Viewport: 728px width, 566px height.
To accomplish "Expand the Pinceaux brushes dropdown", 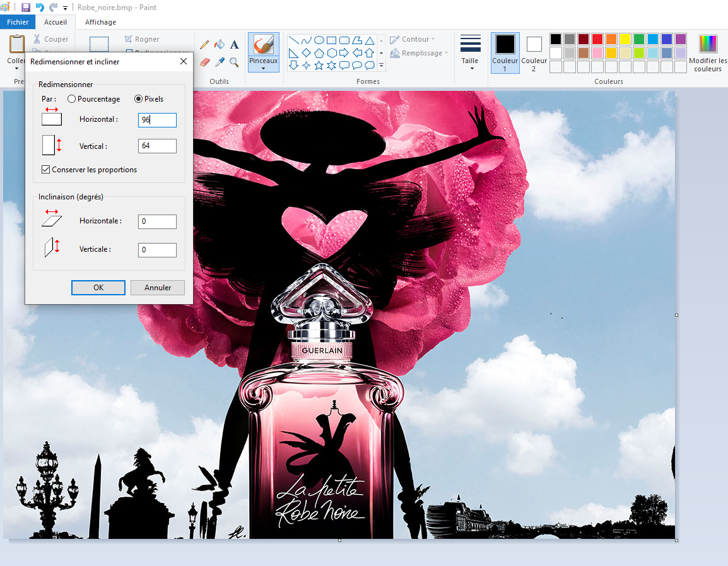I will point(263,64).
